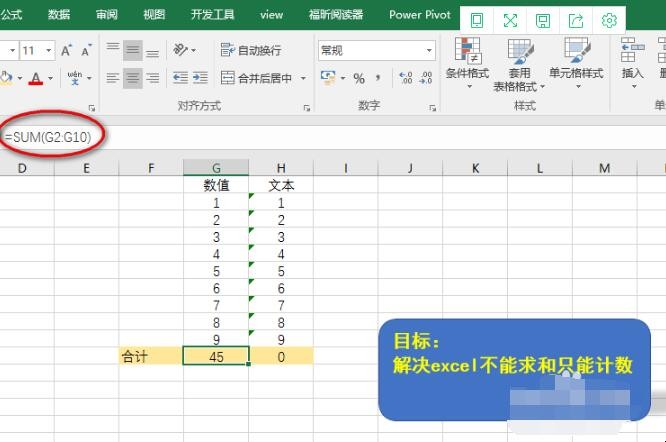Expand the 合并后居中 dropdown arrow

click(303, 78)
